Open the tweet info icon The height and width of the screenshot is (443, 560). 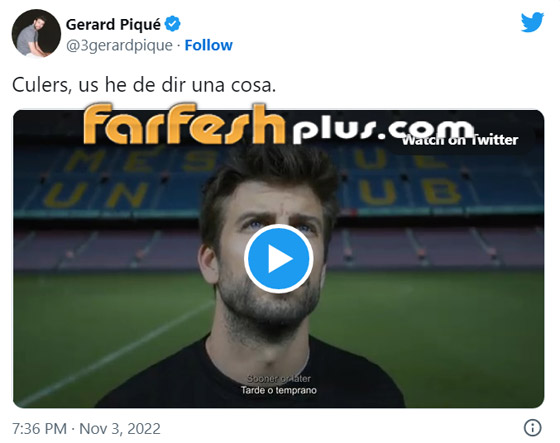click(x=532, y=428)
